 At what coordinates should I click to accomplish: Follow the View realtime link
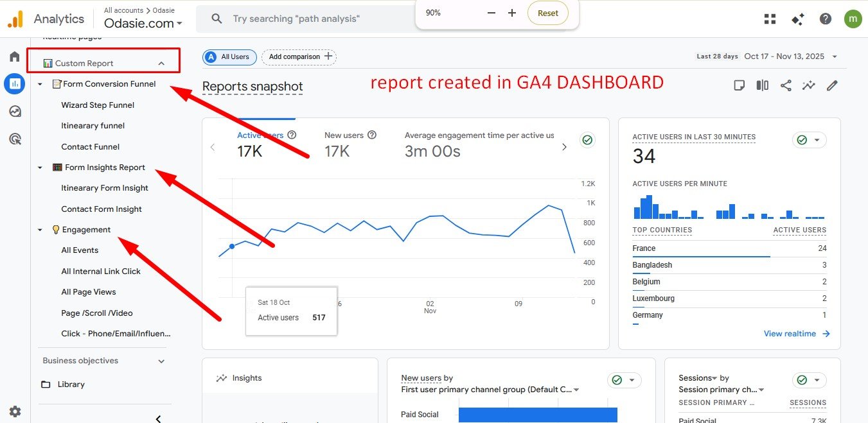coord(797,334)
